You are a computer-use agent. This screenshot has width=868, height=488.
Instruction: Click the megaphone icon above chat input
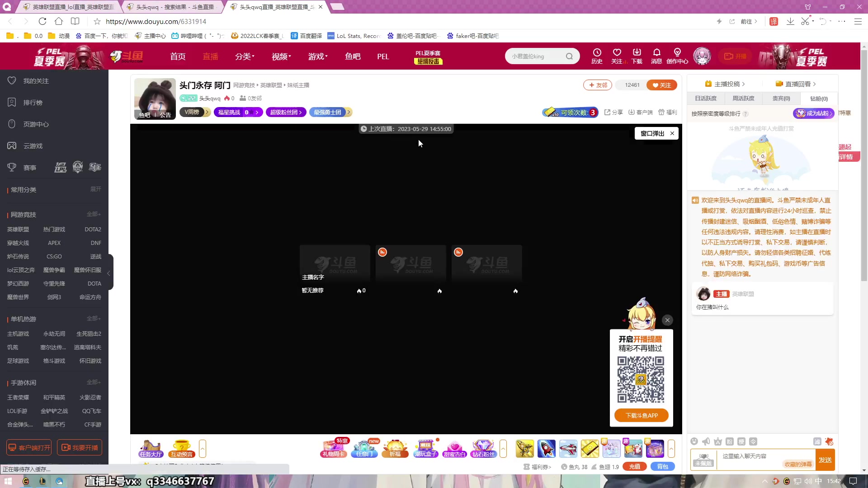(x=706, y=441)
